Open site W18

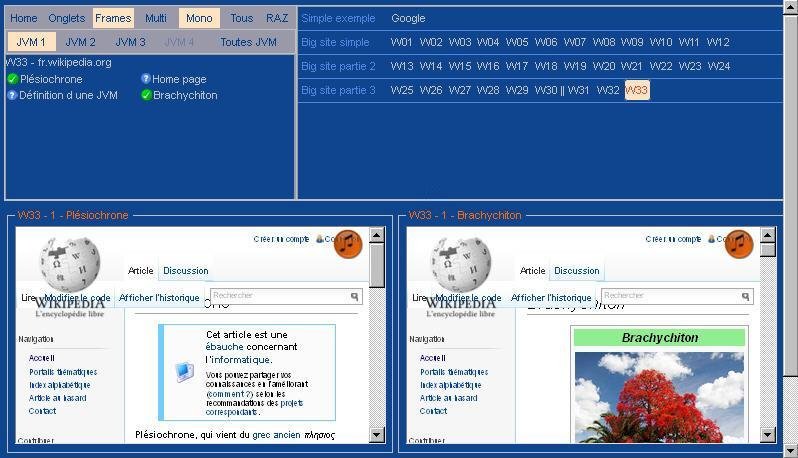click(x=546, y=66)
